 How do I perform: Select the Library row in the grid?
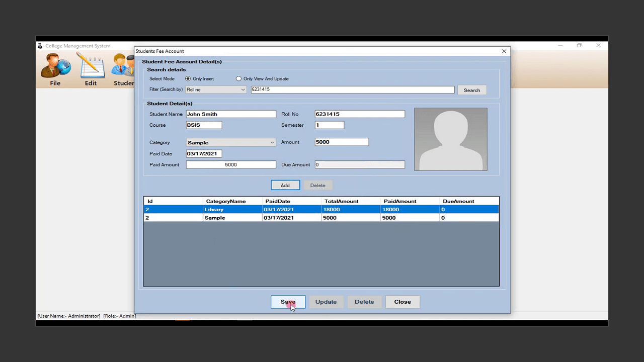coord(252,209)
